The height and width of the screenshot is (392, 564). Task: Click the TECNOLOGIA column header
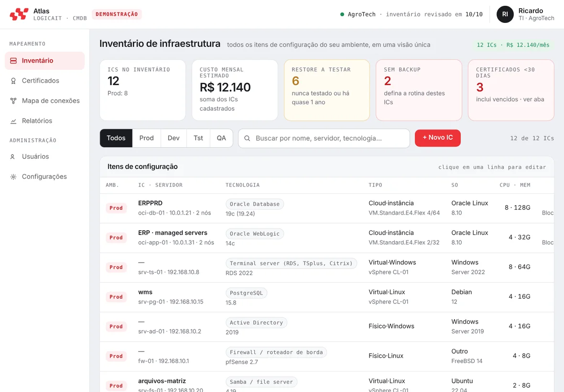[242, 185]
